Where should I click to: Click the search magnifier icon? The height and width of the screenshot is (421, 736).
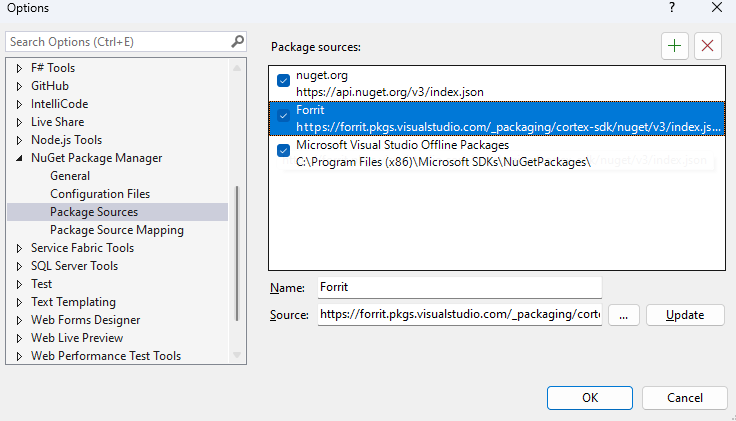pos(238,42)
